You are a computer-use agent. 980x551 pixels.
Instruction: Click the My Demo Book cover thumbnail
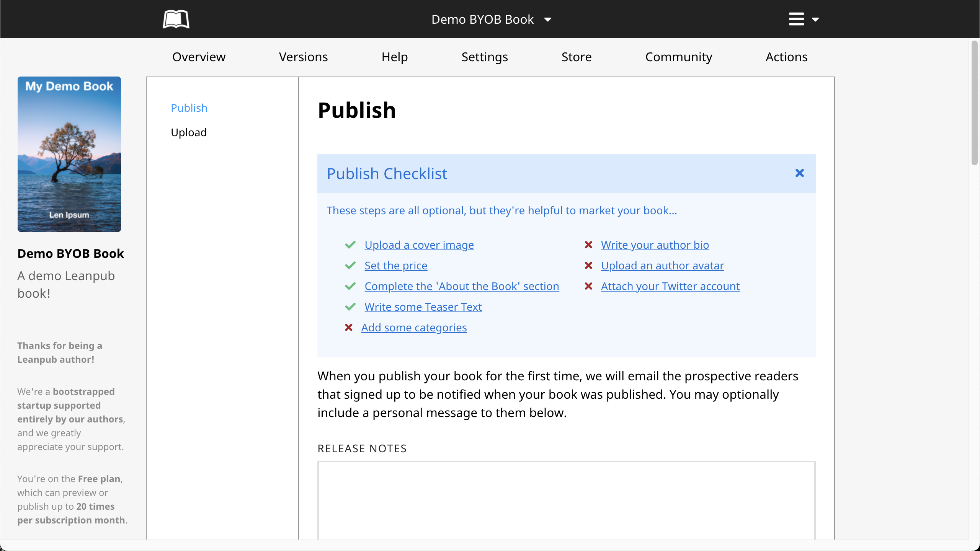tap(69, 154)
